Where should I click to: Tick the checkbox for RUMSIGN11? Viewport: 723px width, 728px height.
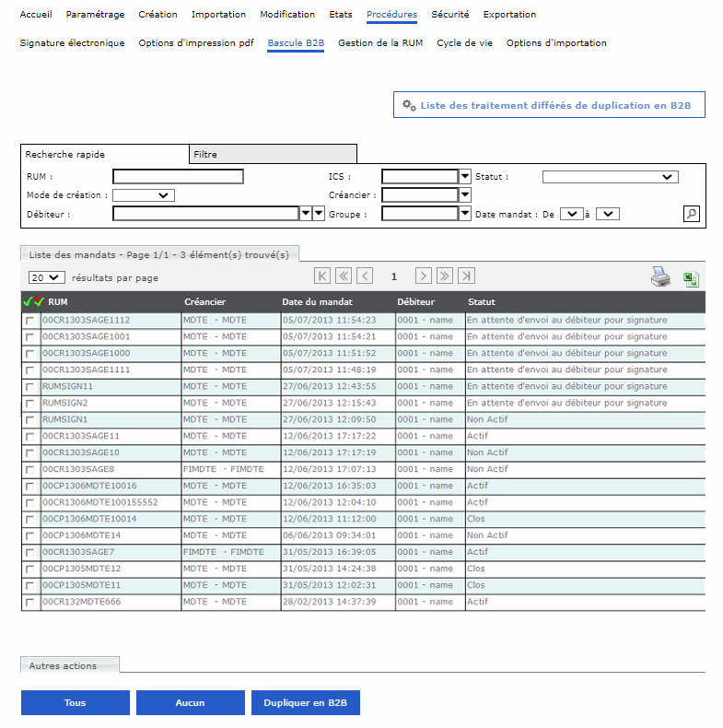click(x=30, y=387)
